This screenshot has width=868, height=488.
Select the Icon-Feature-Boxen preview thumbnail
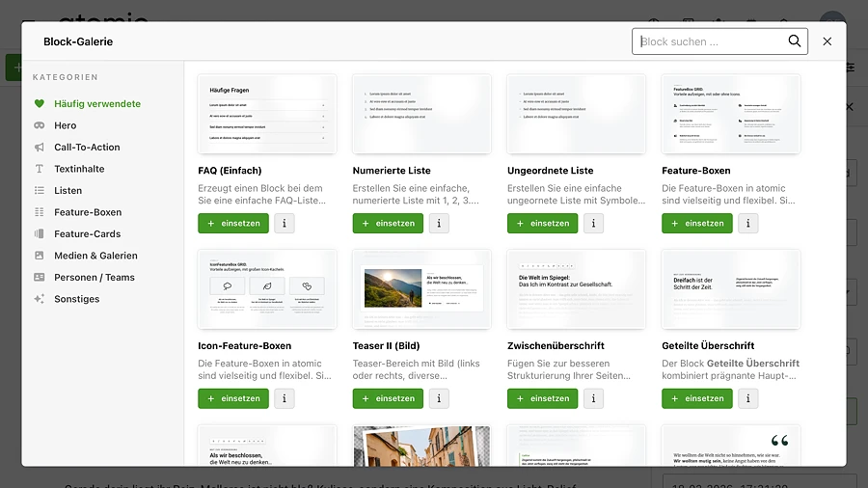point(267,288)
